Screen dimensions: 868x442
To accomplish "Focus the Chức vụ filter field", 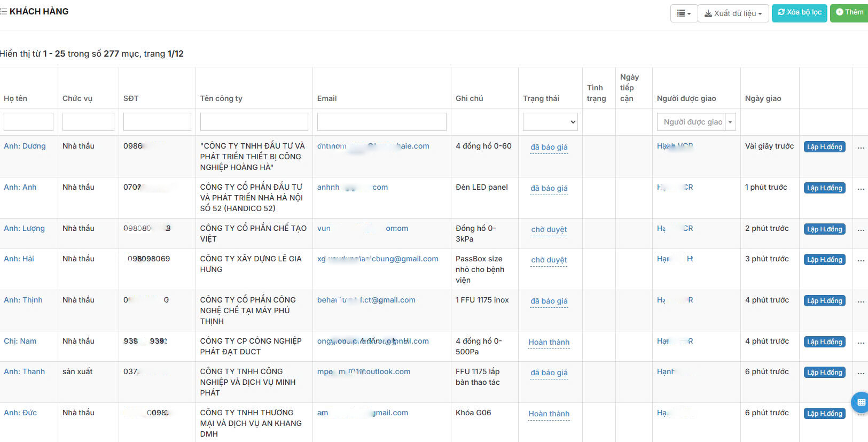I will (x=88, y=122).
